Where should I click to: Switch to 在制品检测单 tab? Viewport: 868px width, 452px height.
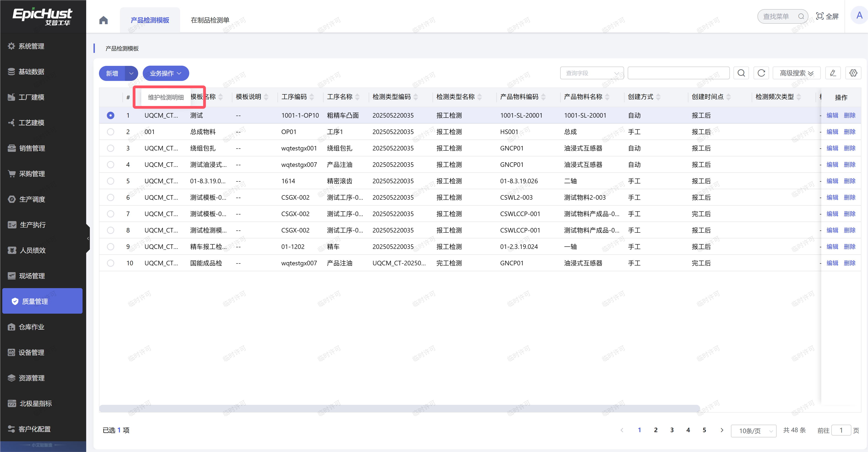[x=210, y=20]
